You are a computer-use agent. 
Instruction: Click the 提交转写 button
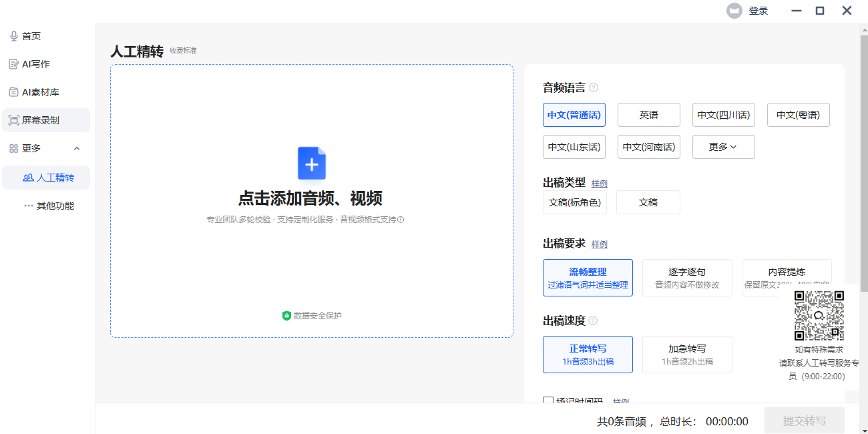click(x=804, y=421)
